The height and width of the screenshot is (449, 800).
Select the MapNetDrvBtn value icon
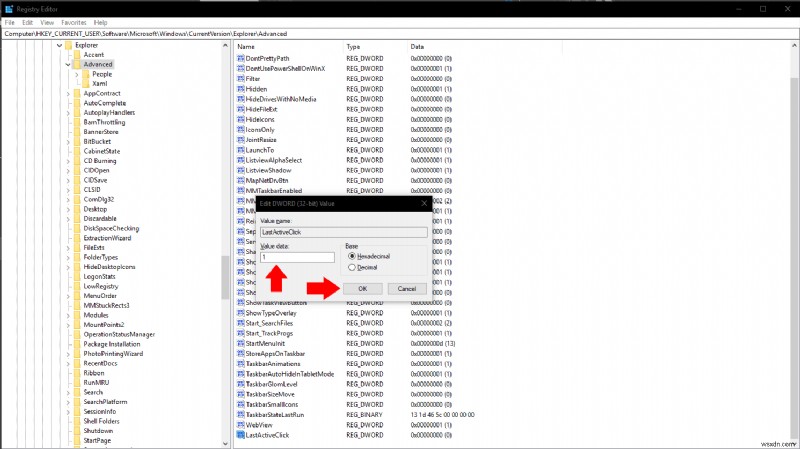coord(241,181)
